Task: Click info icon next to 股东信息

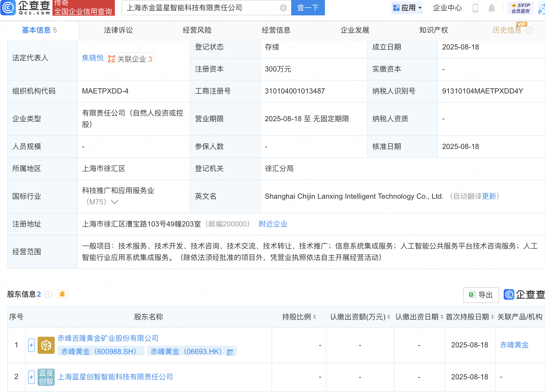Action: pos(48,294)
